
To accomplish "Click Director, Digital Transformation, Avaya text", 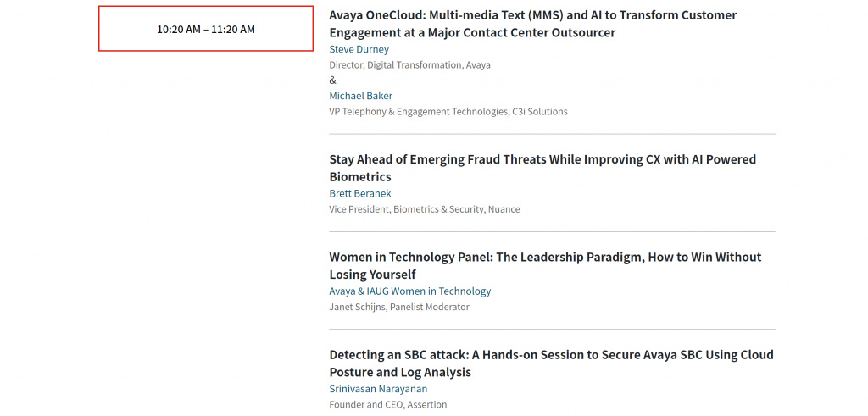I will click(409, 64).
